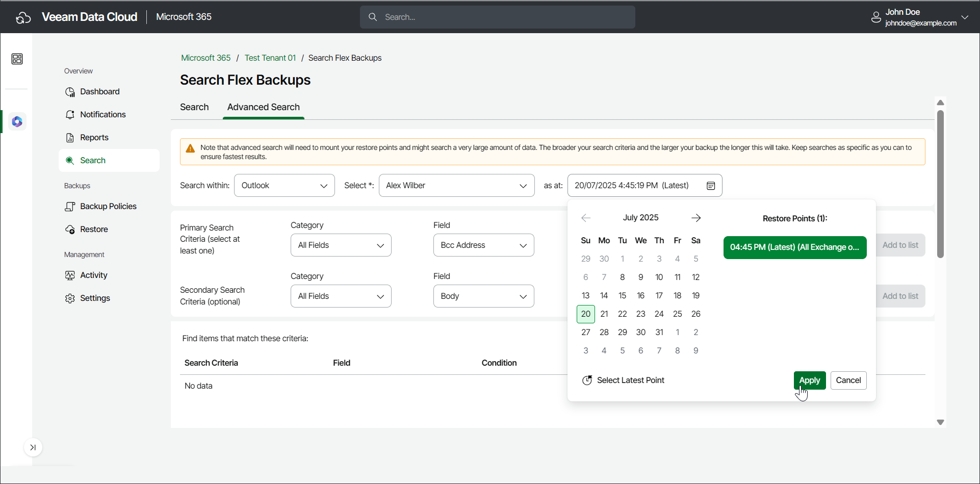This screenshot has height=484, width=980.
Task: Click the vertical scrollbar thumb
Action: [x=941, y=184]
